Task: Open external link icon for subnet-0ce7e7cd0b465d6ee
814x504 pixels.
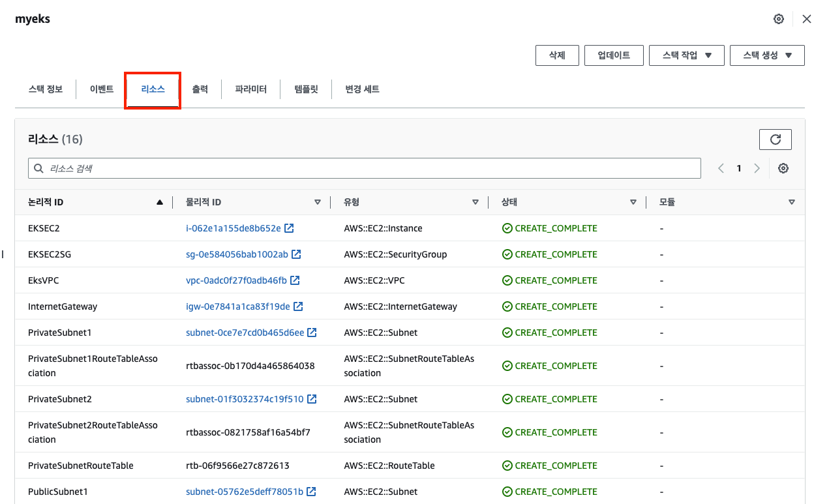Action: click(312, 333)
